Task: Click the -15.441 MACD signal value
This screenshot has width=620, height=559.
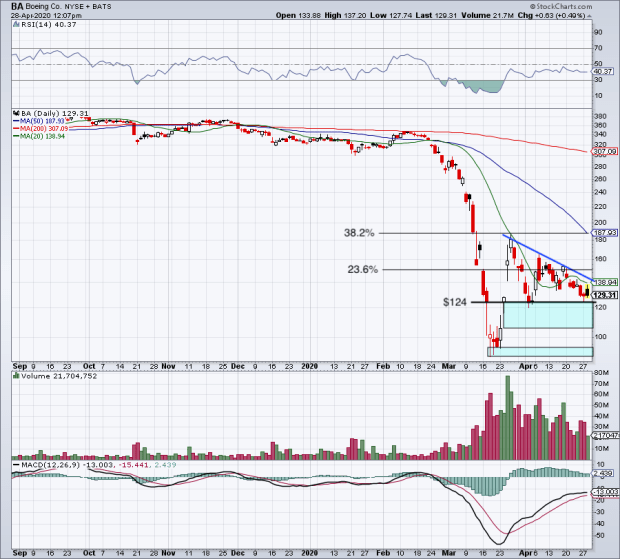Action: (x=132, y=465)
